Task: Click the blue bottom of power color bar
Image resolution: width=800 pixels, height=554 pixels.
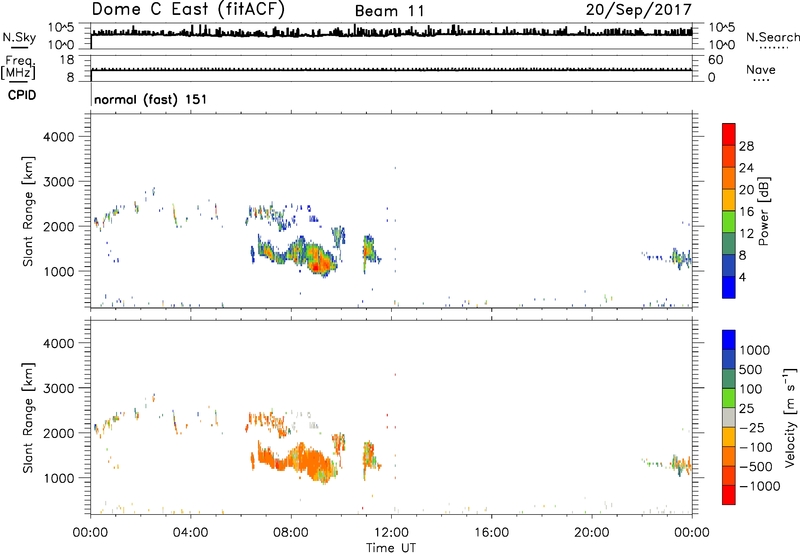Action: pos(729,287)
